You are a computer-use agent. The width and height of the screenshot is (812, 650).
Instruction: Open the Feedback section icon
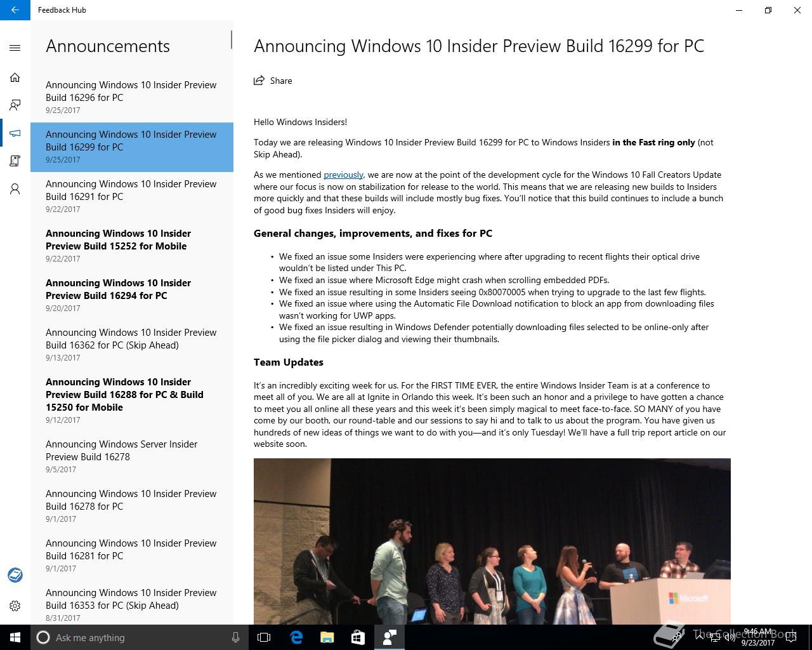[15, 105]
